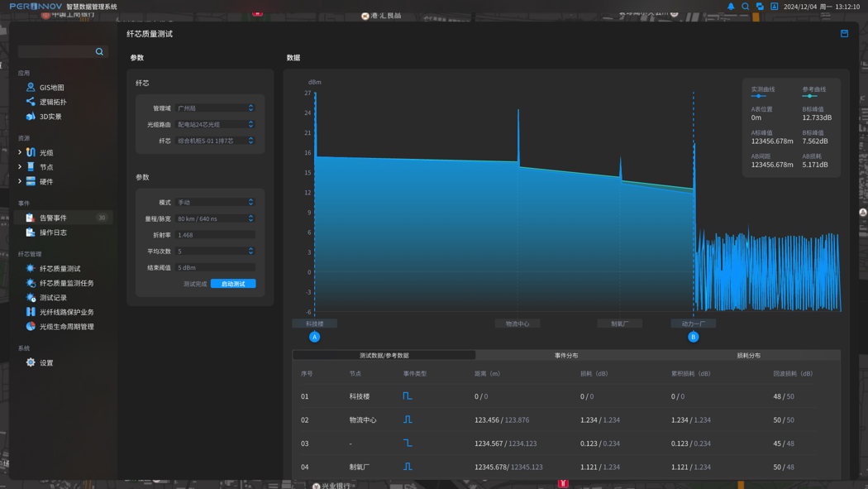Switch to 事件分布 tab
Image resolution: width=868 pixels, height=489 pixels.
point(566,356)
